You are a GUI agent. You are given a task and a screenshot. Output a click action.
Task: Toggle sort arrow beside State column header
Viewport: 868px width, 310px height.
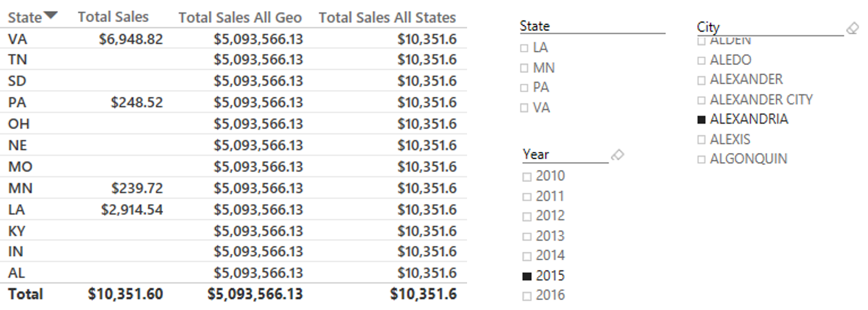tap(51, 15)
